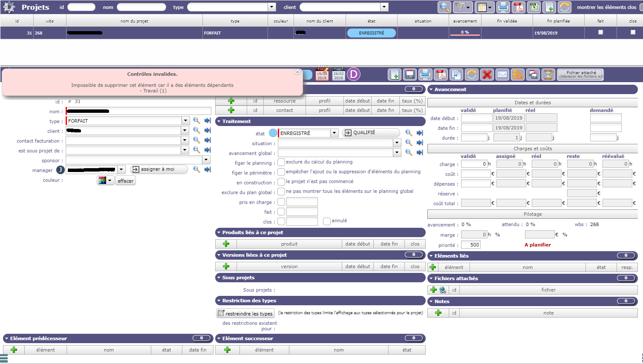Image resolution: width=643 pixels, height=364 pixels.
Task: Open the 'état' ENREGISTRÉ dropdown
Action: (334, 133)
